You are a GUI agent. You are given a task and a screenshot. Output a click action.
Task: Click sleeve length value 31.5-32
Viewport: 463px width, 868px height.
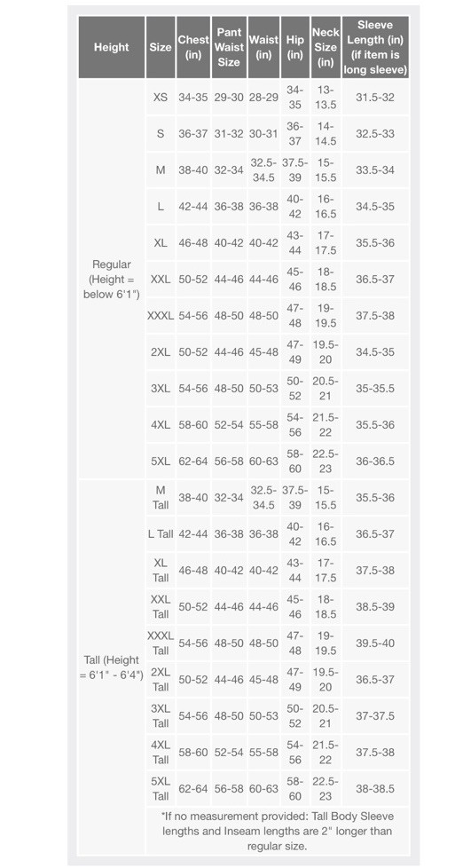pos(375,97)
